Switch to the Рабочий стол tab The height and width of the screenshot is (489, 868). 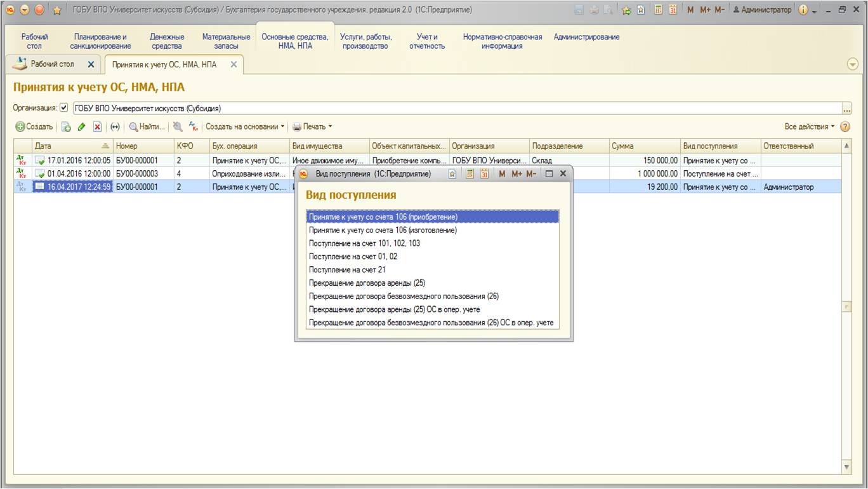tap(53, 64)
